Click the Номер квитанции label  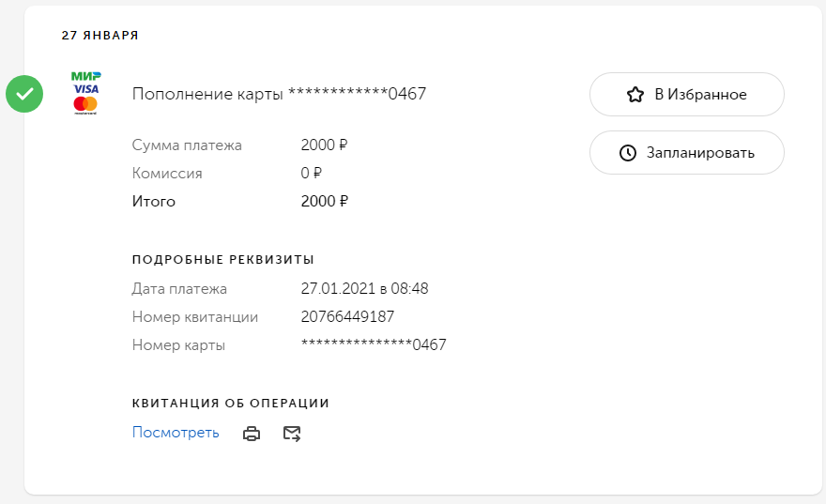(x=195, y=317)
